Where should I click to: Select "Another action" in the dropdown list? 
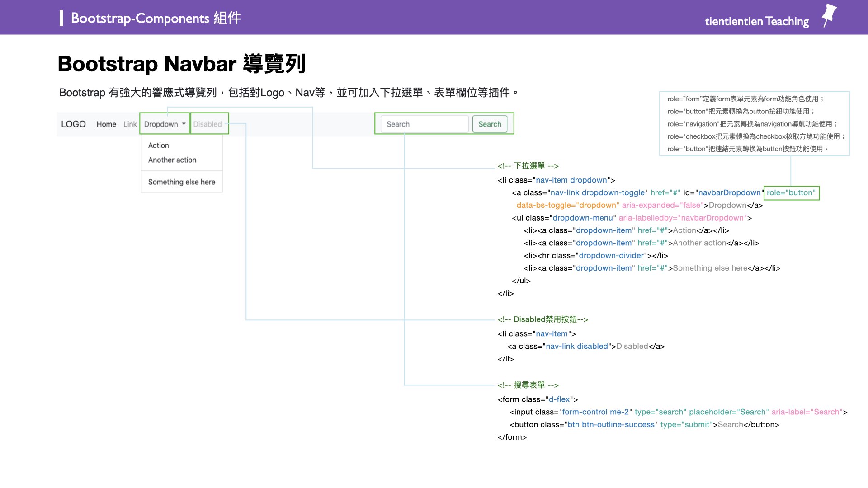tap(172, 160)
